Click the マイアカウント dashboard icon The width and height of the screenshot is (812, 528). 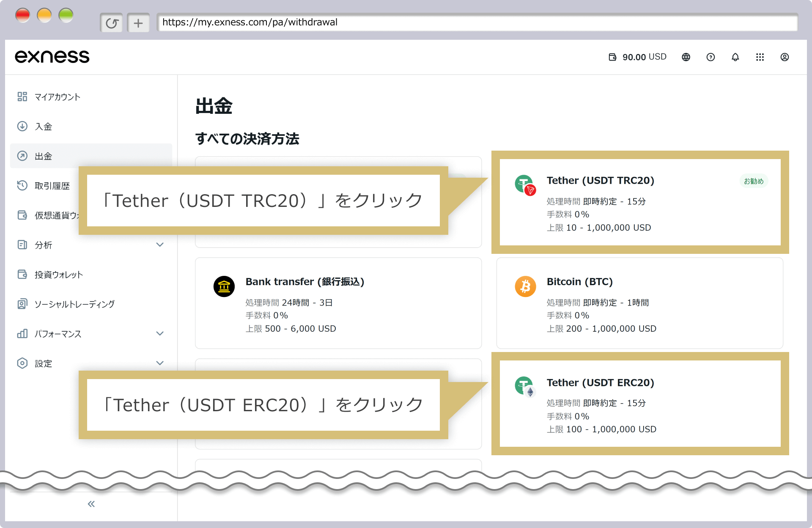22,97
